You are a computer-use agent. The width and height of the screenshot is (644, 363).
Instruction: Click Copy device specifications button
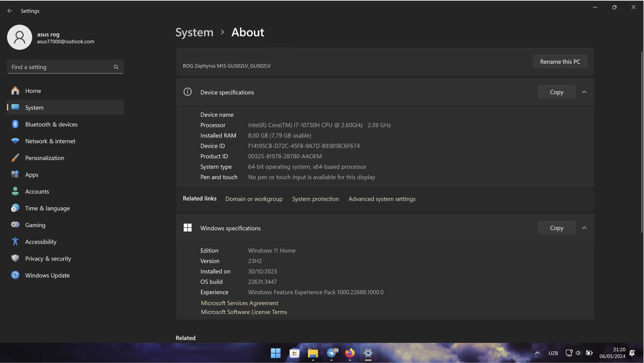coord(556,92)
